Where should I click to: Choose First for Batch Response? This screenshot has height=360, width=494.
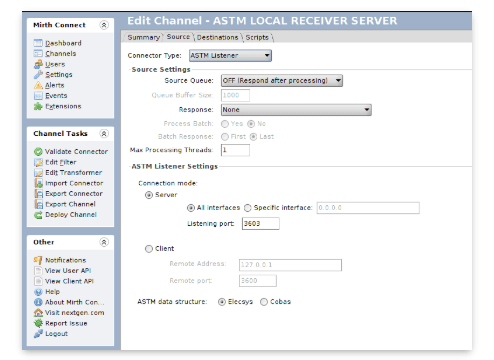pyautogui.click(x=225, y=137)
